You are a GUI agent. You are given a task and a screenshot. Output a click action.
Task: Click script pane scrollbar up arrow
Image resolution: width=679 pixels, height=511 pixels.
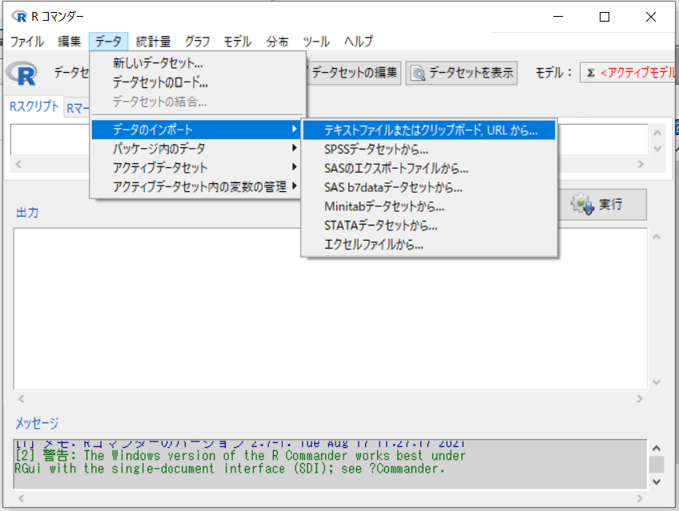tap(657, 133)
